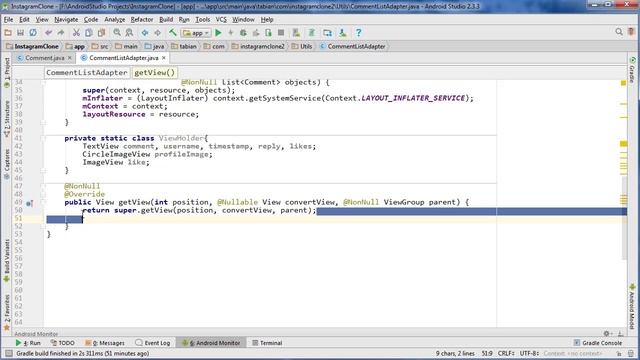Click the Save All toolbar icon
The image size is (640, 360).
20,33
